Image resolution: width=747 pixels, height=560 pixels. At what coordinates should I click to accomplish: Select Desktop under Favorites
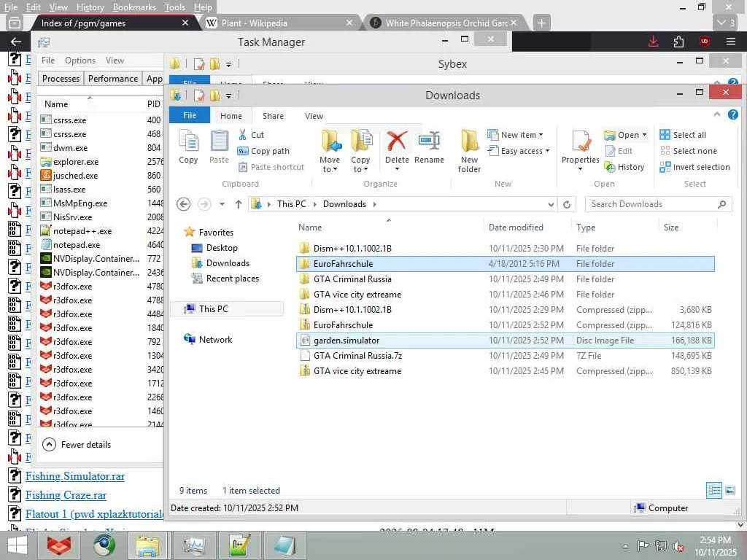(222, 248)
